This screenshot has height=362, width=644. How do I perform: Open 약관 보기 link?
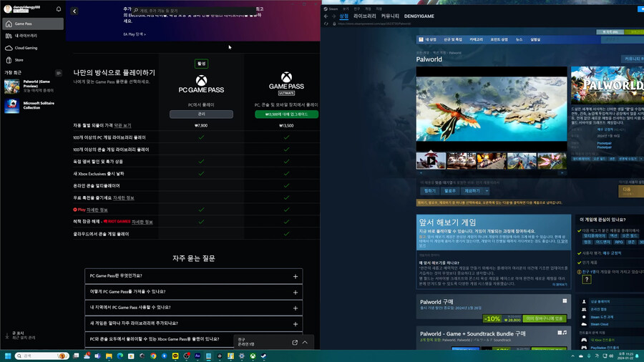tap(122, 126)
